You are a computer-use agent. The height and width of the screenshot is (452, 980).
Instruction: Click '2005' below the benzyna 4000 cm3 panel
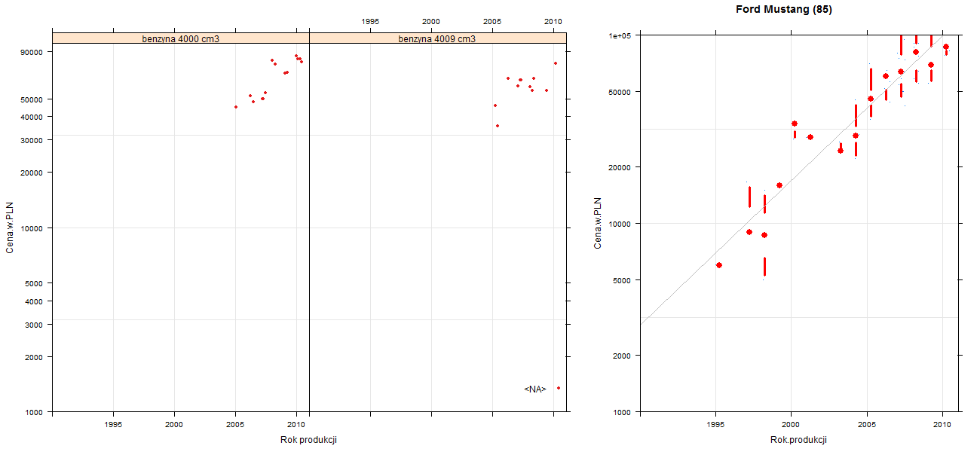tap(236, 425)
